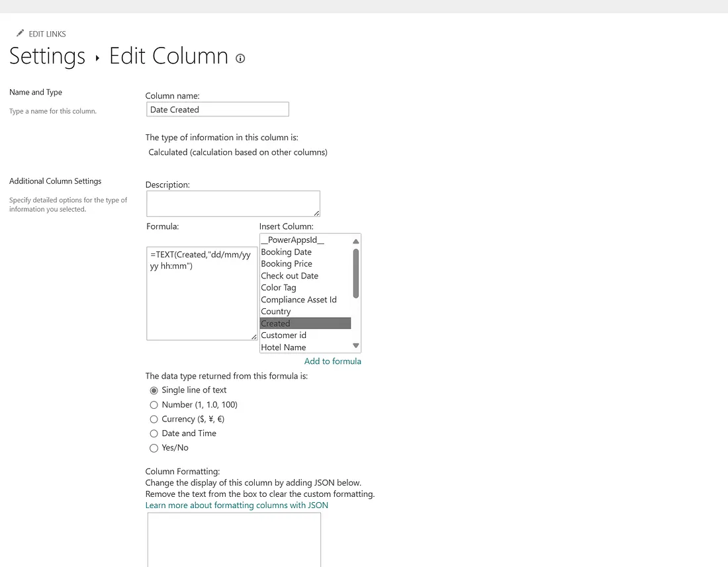Click inside the Description text box
Viewport: 728px width, 567px height.
click(x=232, y=204)
